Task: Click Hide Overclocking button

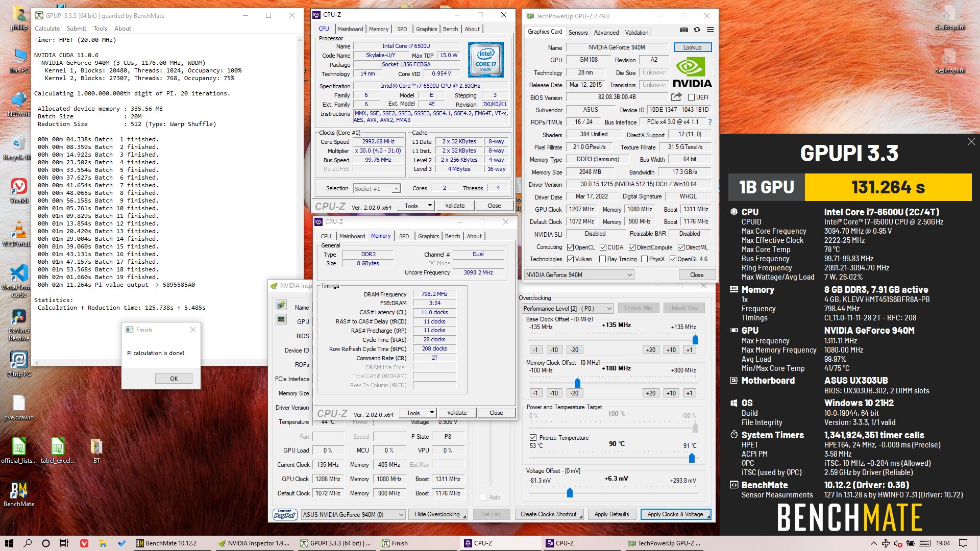Action: tap(438, 514)
